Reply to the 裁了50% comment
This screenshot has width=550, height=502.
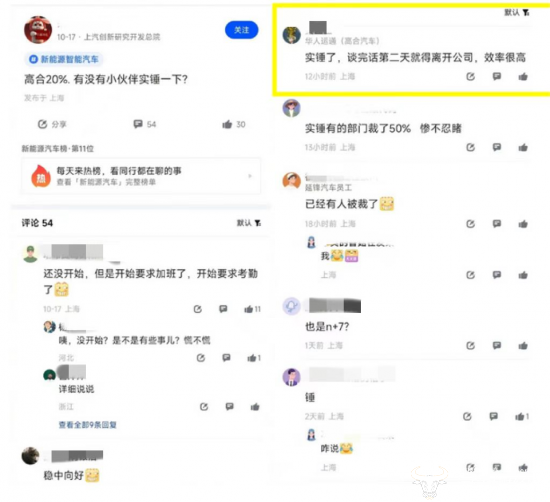(x=497, y=147)
